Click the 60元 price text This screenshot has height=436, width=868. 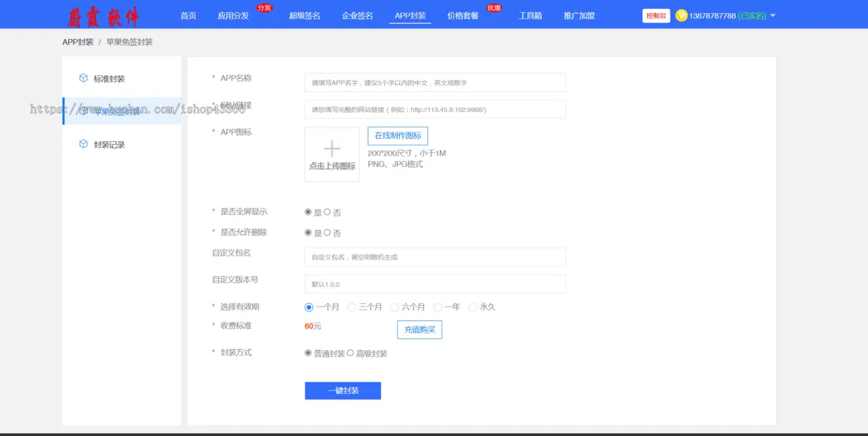(312, 326)
